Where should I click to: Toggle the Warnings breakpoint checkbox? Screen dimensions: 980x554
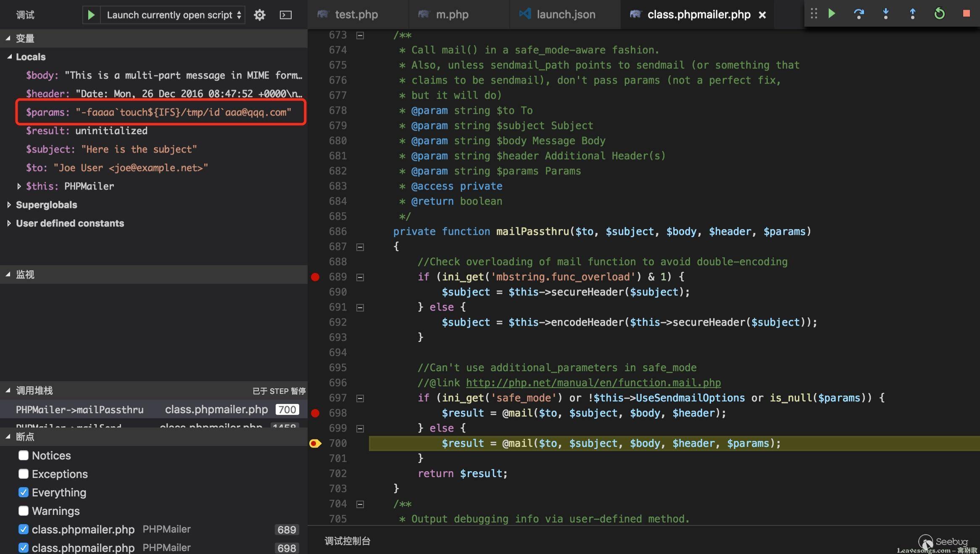[x=24, y=510]
